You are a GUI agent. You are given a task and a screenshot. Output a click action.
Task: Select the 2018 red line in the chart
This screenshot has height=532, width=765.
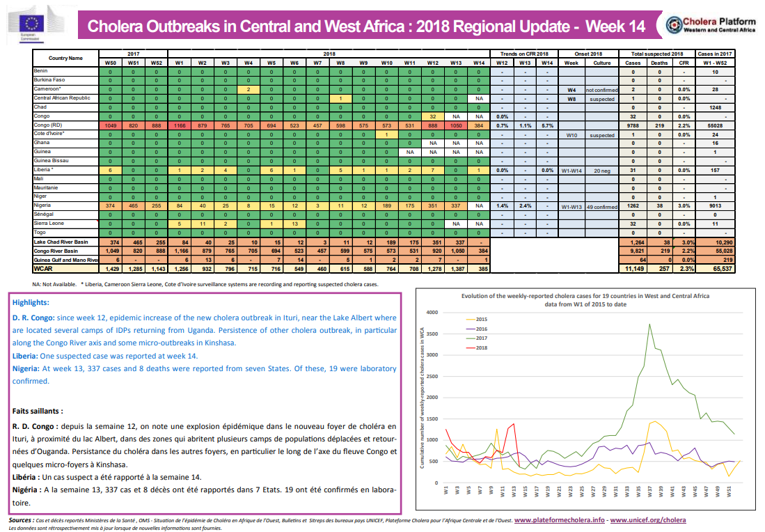coord(512,423)
